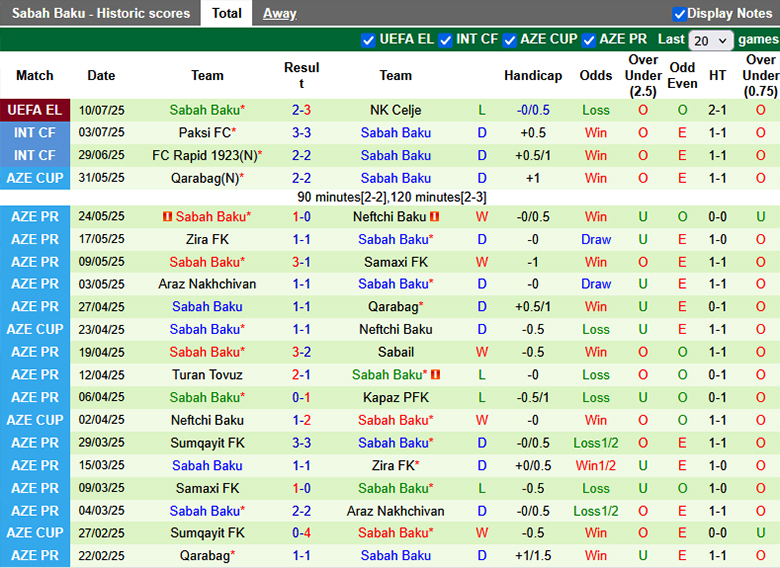Screen dimensions: 780x568
Task: Open the UEFA EL league label
Action: coord(35,110)
